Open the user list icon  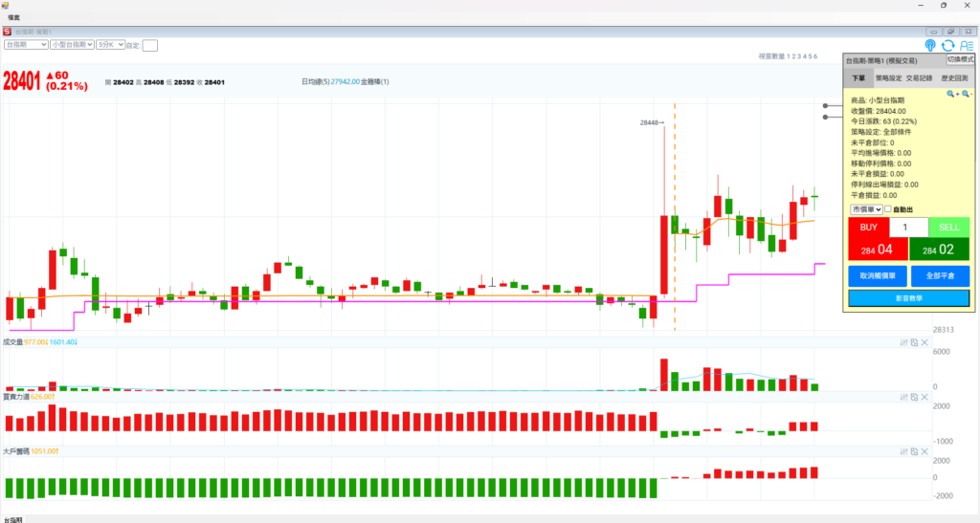pos(966,45)
